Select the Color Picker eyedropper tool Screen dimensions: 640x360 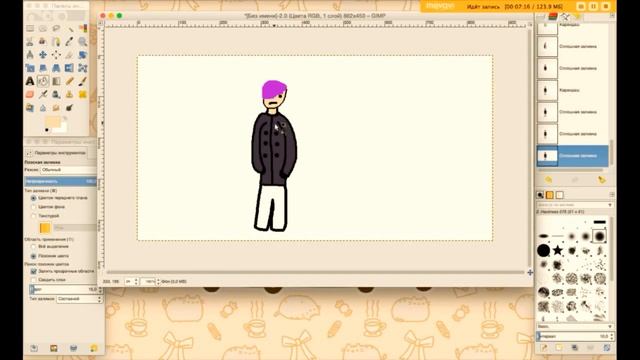click(69, 42)
